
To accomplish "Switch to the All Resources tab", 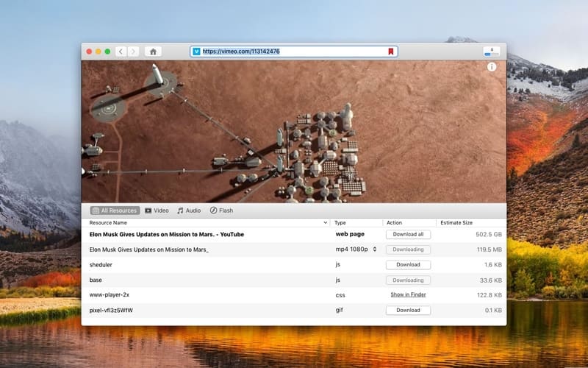I will (x=114, y=210).
